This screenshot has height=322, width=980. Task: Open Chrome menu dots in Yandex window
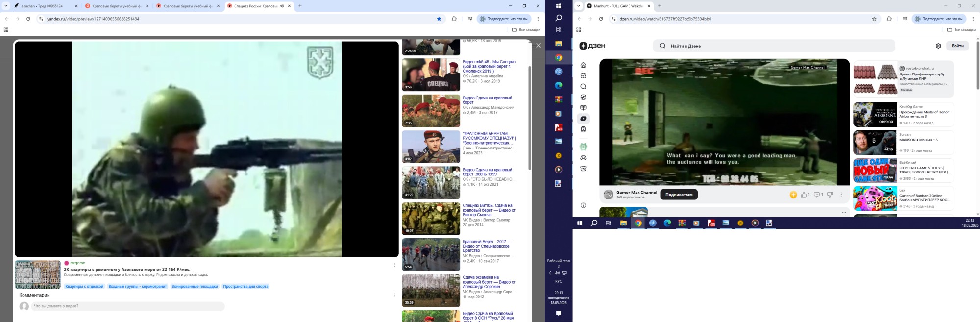click(x=538, y=19)
